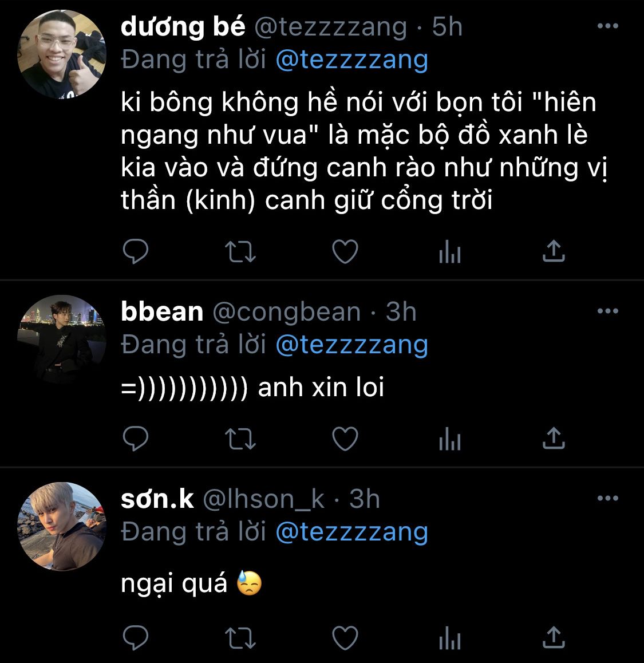
Task: Open more options on sơn.k's tweet
Action: [x=607, y=499]
